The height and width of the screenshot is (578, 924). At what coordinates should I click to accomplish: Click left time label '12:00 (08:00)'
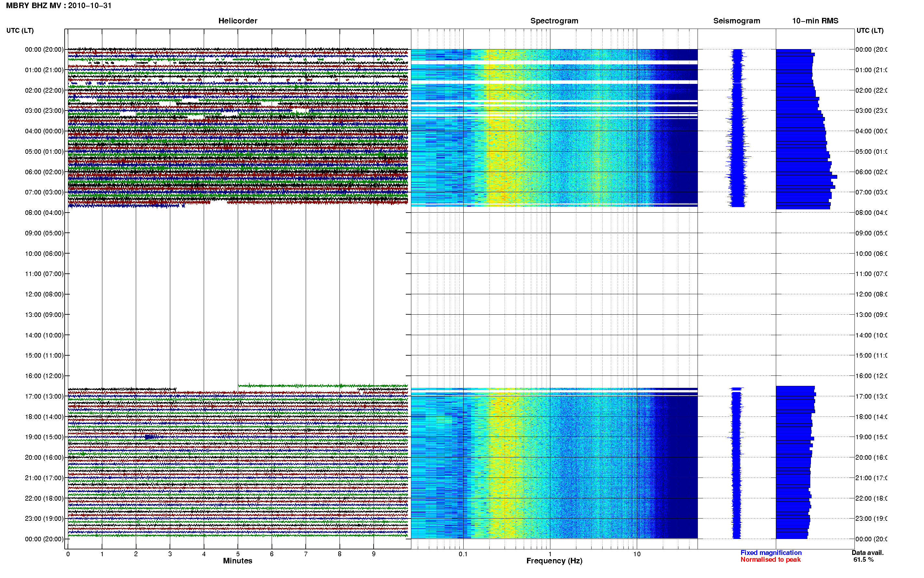pos(44,294)
